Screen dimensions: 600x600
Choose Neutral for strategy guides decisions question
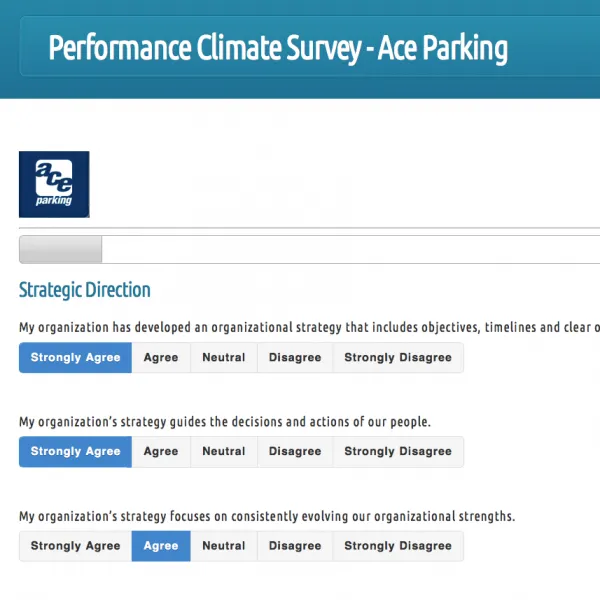click(224, 452)
